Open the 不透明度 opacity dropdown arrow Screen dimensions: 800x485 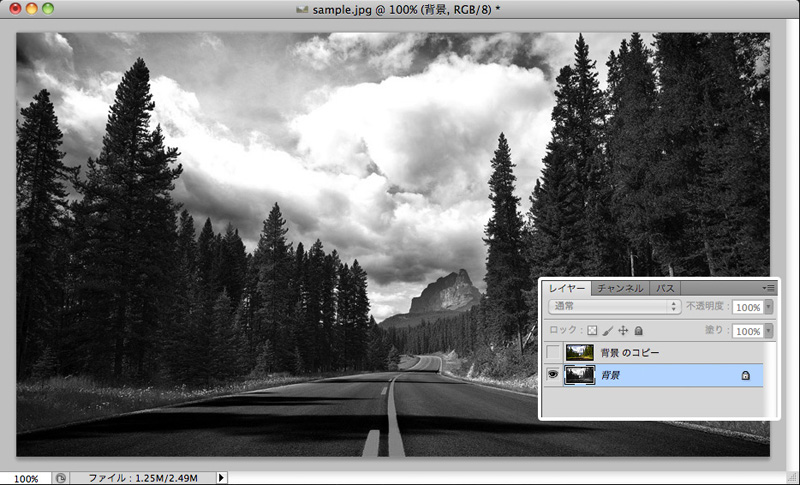click(x=768, y=307)
